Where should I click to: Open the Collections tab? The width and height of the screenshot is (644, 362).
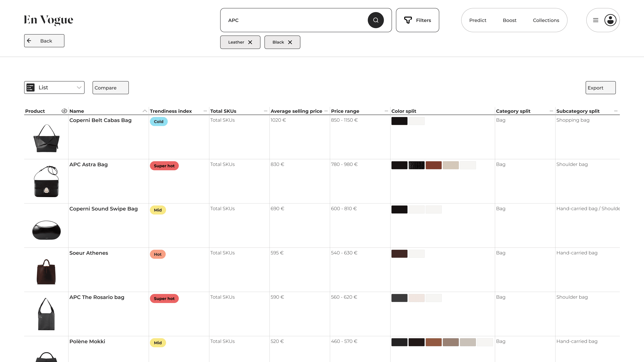(x=546, y=20)
